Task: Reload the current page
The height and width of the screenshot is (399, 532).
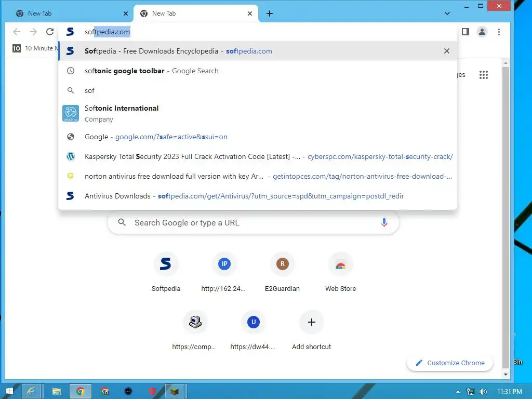Action: coord(50,32)
